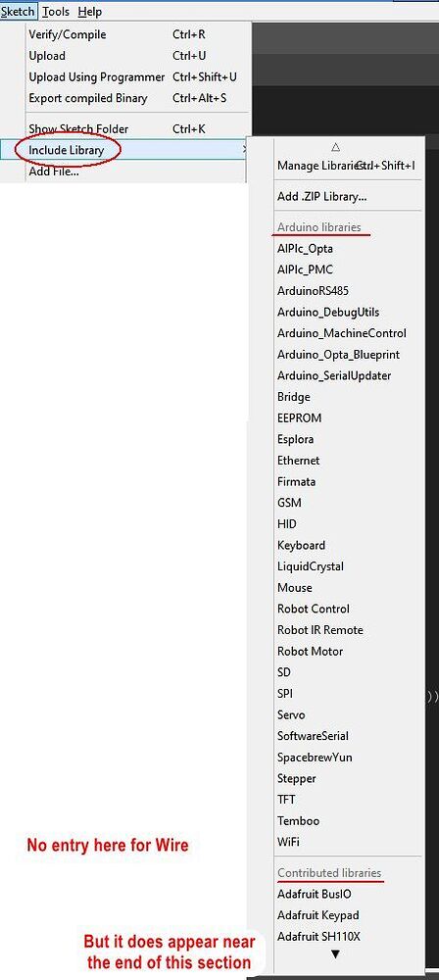Click the scroll-up triangle at top of library list
Viewport: 439px width, 980px height.
(x=336, y=148)
